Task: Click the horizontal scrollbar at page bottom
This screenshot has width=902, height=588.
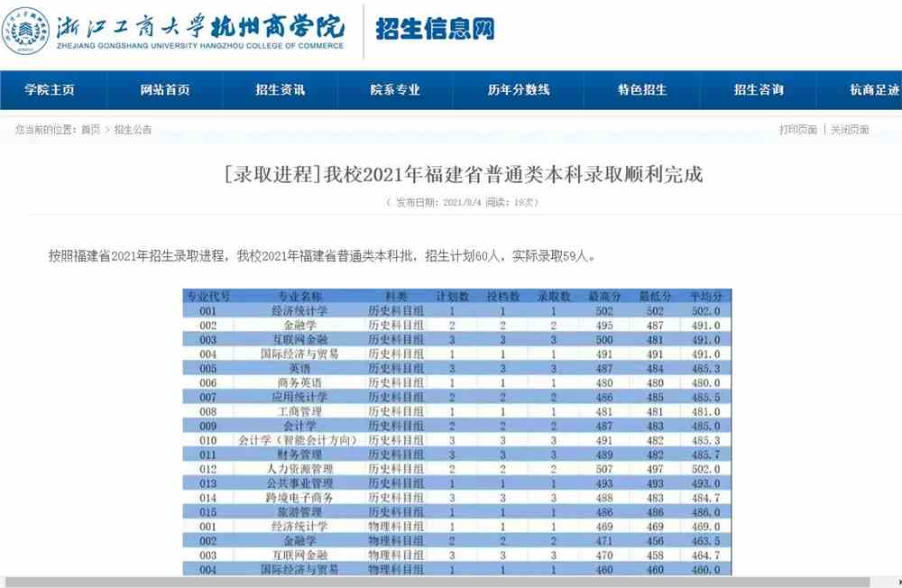Action: tap(437, 583)
